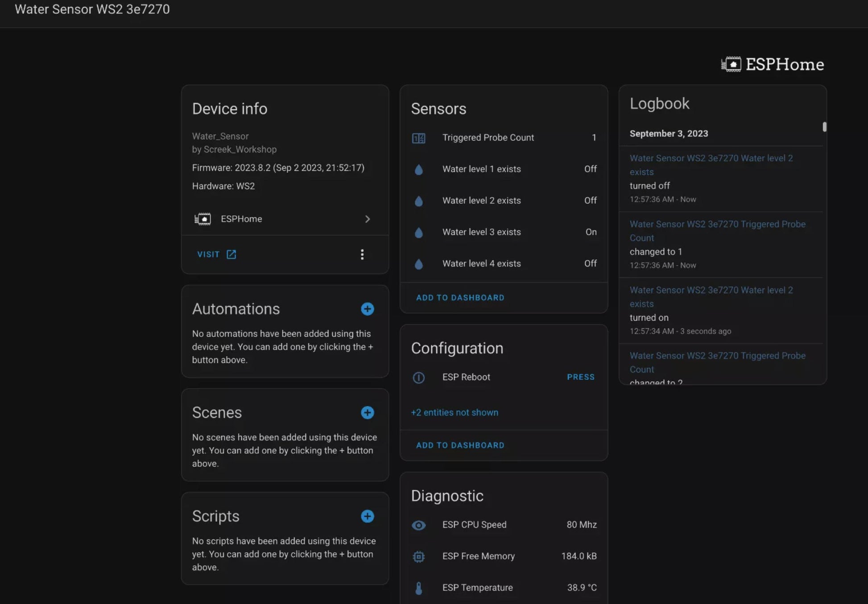Click the Logbook card heading
The height and width of the screenshot is (604, 868).
[x=659, y=103]
